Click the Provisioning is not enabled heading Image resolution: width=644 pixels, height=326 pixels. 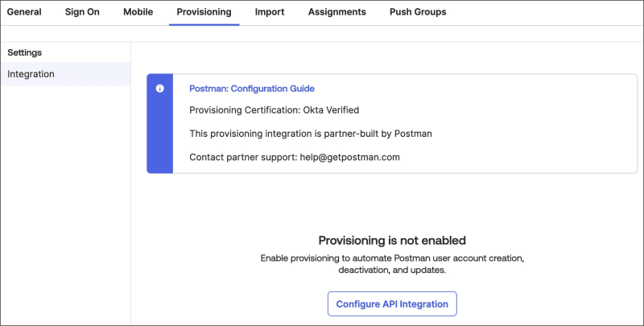click(392, 240)
